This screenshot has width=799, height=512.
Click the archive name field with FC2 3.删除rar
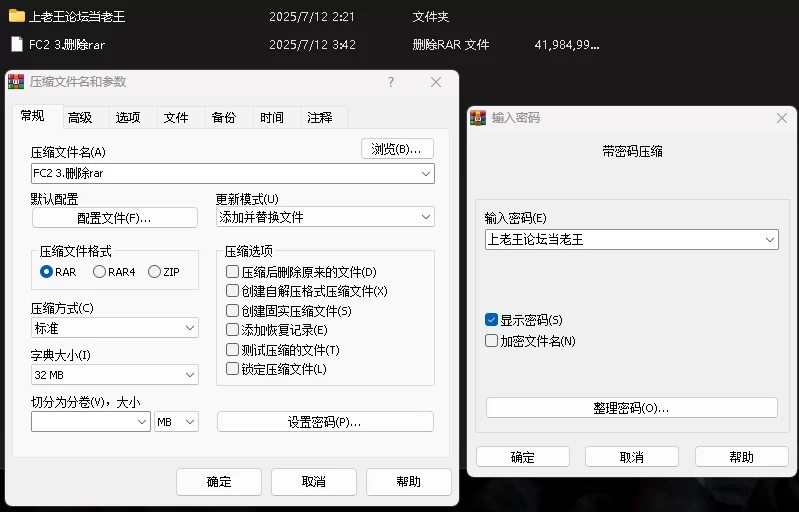[233, 174]
